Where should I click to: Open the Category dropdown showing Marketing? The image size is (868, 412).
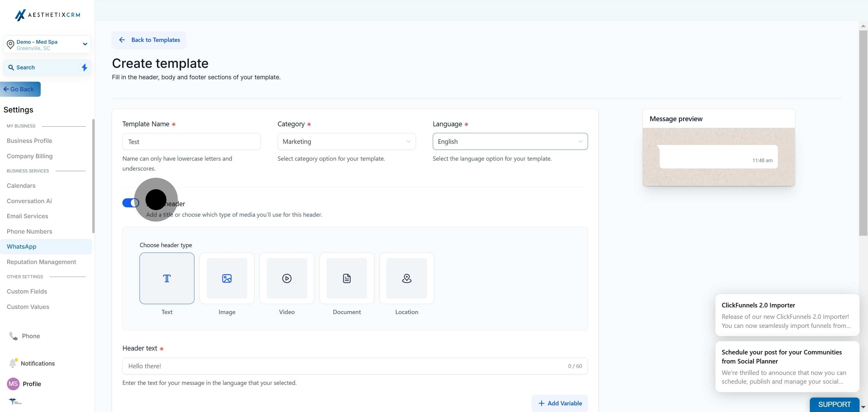click(346, 141)
